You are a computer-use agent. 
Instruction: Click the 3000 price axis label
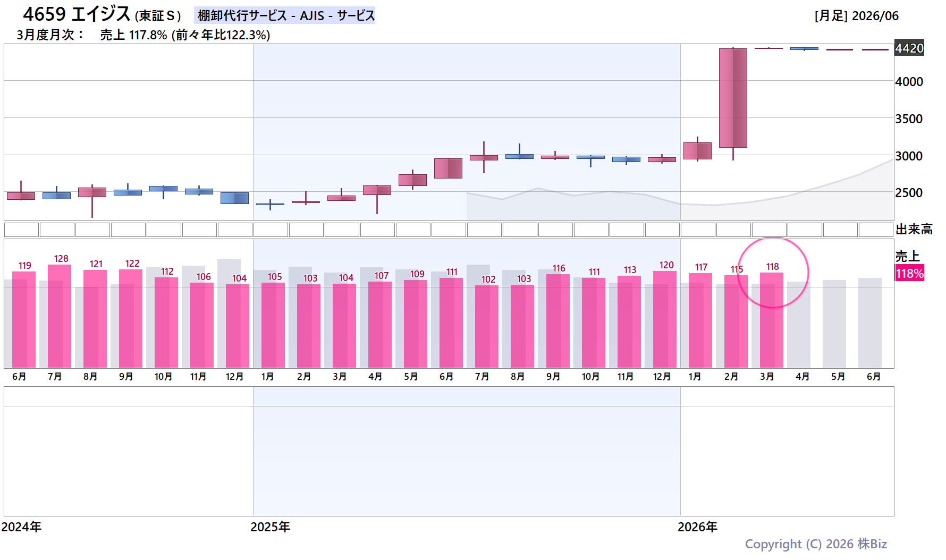909,156
